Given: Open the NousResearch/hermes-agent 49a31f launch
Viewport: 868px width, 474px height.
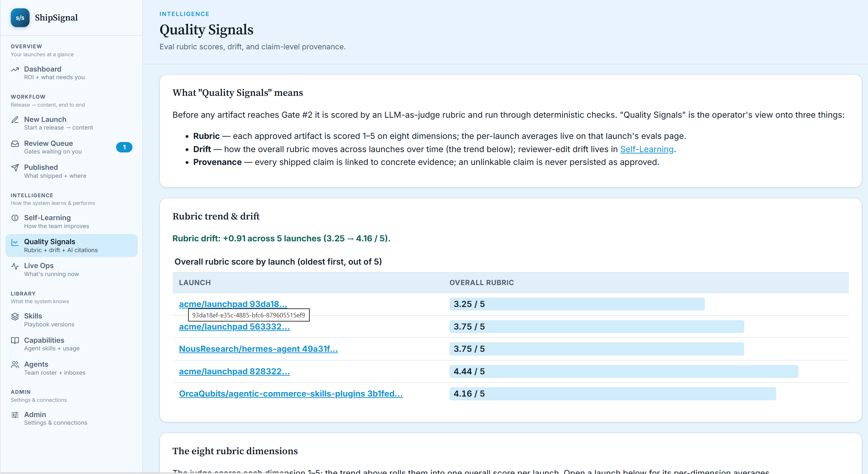Looking at the screenshot, I should pyautogui.click(x=258, y=349).
